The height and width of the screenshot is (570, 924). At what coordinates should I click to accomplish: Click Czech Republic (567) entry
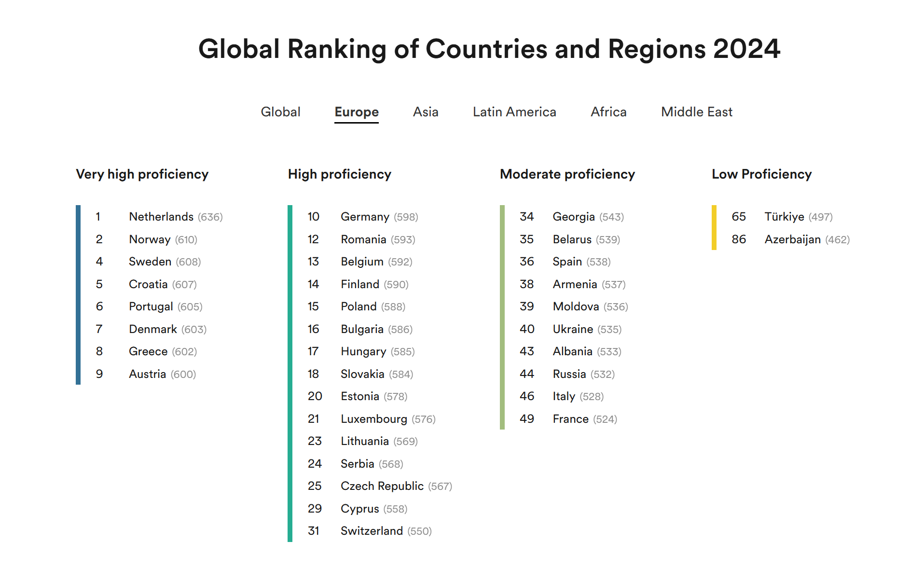pyautogui.click(x=396, y=486)
